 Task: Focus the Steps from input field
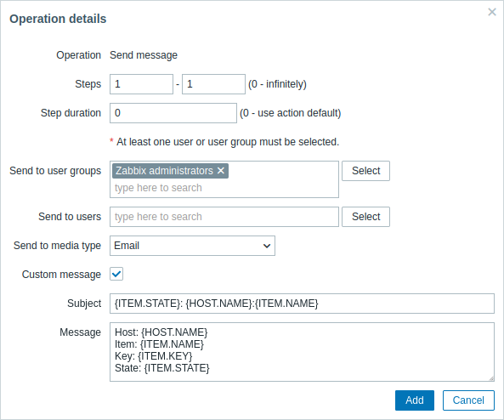point(141,84)
